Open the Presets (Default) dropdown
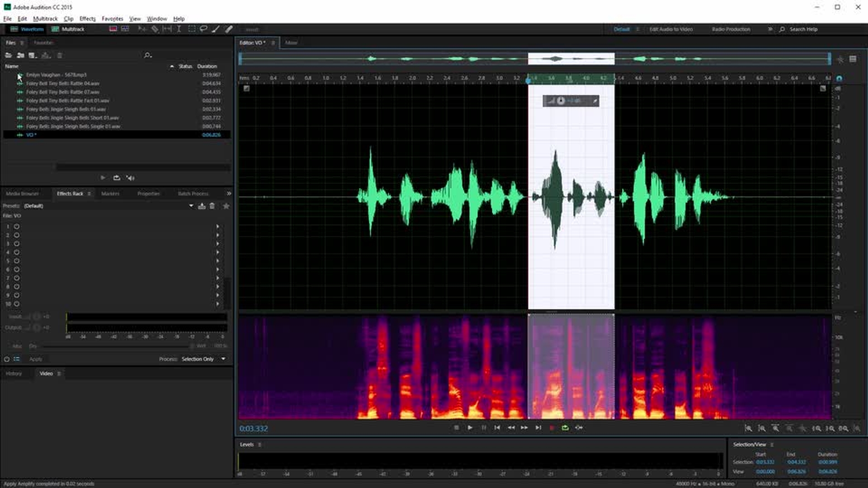This screenshot has width=868, height=488. click(191, 206)
